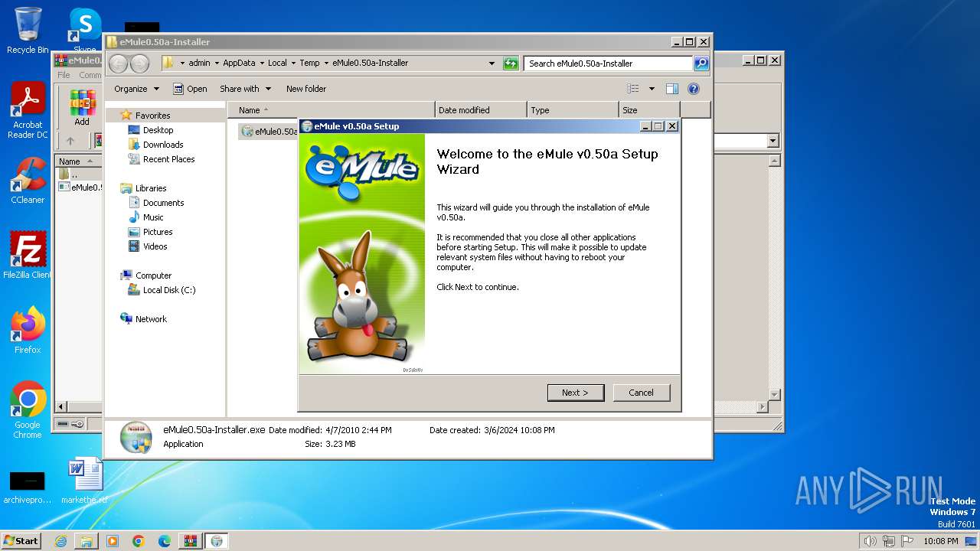
Task: Select Network in navigation pane
Action: point(151,319)
